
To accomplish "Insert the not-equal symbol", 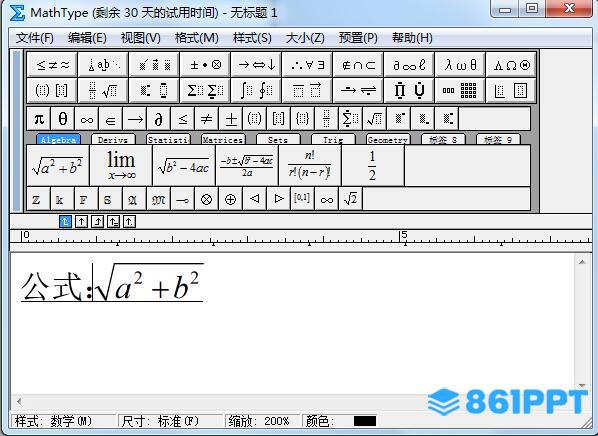I will point(206,119).
